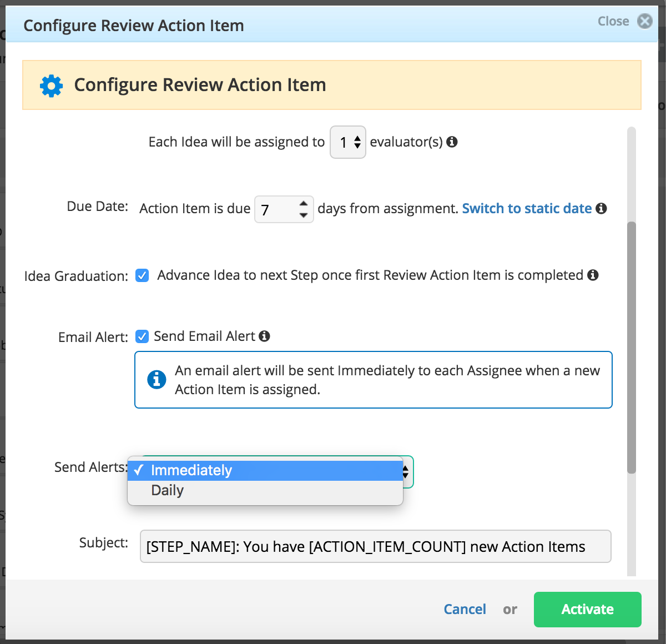The height and width of the screenshot is (644, 666).
Task: Click info icon beside Idea Graduation text
Action: [593, 275]
